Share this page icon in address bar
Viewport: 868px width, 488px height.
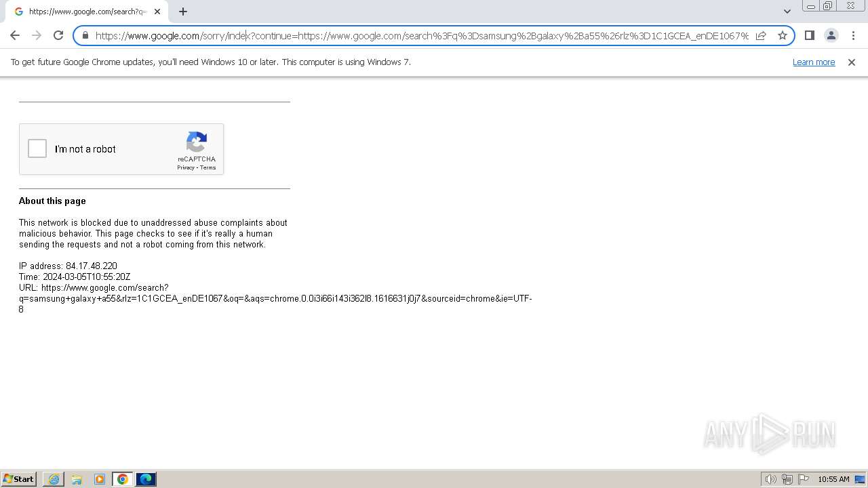click(x=761, y=35)
